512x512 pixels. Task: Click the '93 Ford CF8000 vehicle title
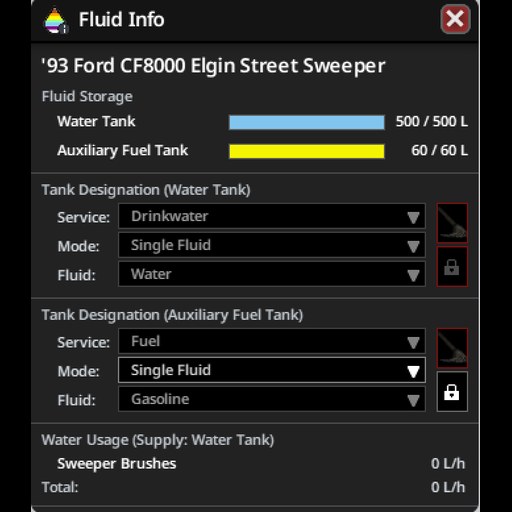click(213, 66)
